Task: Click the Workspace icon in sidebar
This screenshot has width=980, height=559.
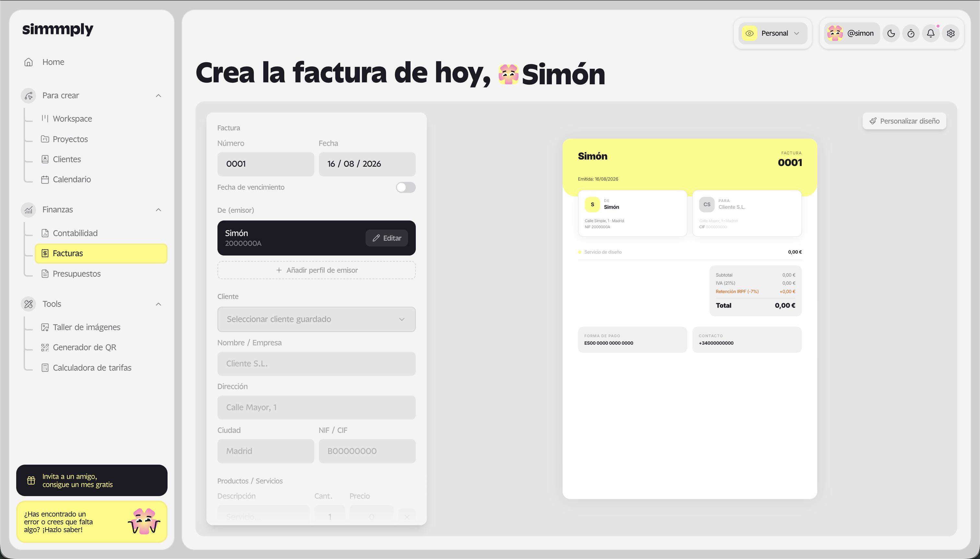Action: 45,119
